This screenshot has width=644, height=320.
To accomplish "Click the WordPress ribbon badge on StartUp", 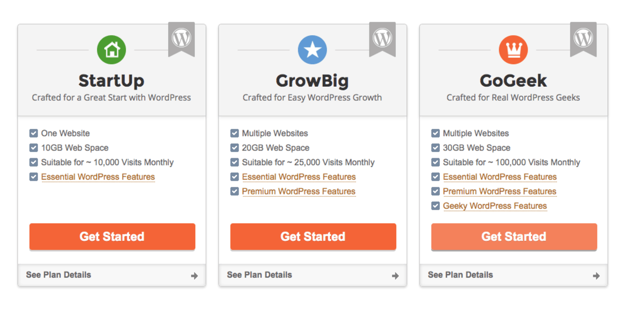I will tap(182, 39).
